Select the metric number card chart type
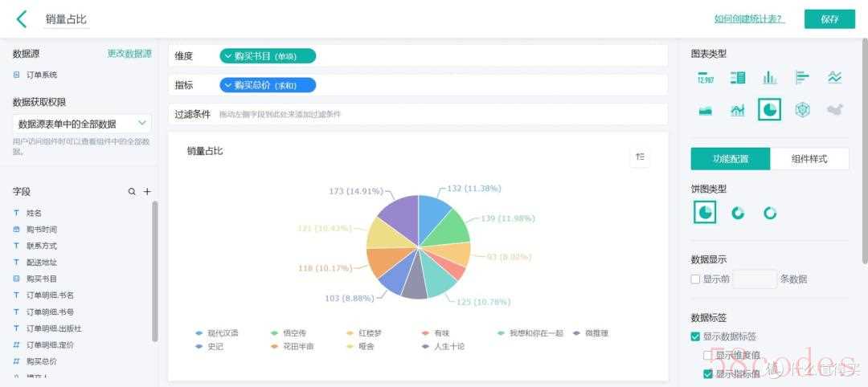This screenshot has width=868, height=387. pos(706,78)
